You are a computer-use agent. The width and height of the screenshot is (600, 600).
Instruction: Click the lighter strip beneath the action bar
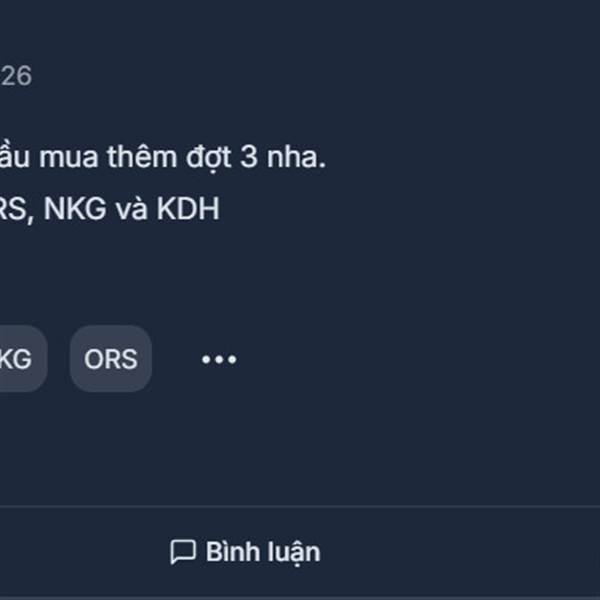(x=300, y=598)
